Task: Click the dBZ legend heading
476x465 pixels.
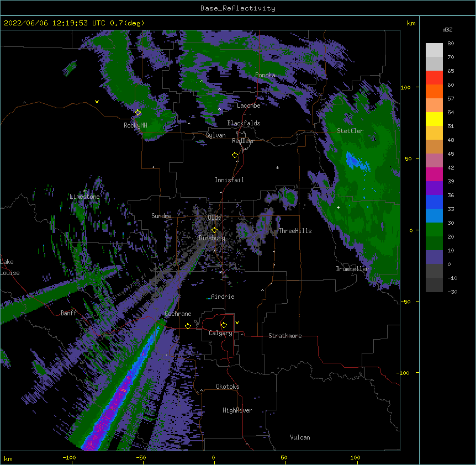Action: coord(447,30)
